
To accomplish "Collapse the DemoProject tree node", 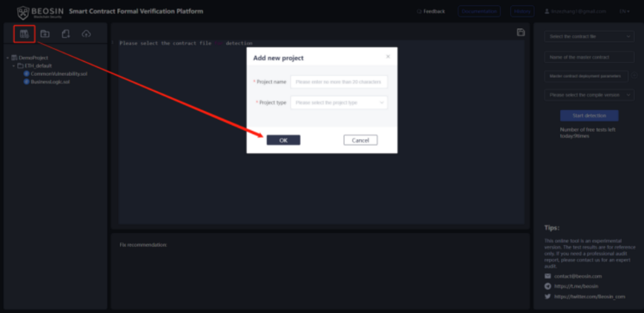I will click(7, 58).
